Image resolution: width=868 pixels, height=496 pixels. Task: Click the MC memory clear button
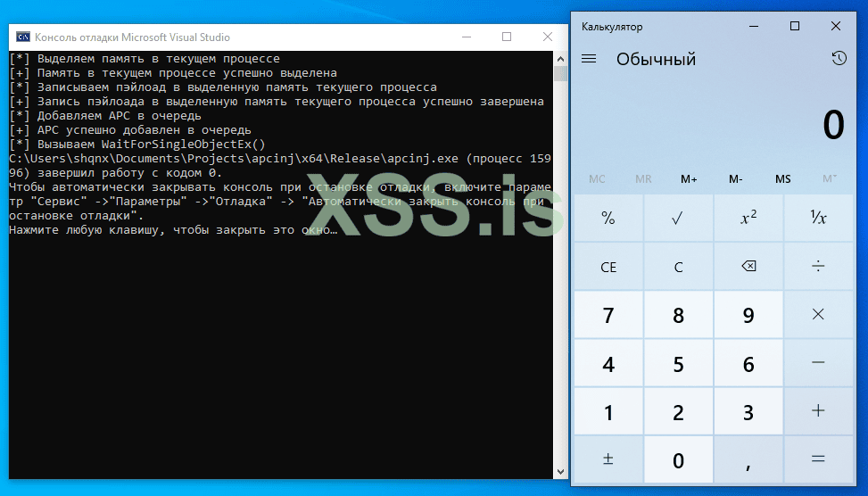pyautogui.click(x=597, y=178)
